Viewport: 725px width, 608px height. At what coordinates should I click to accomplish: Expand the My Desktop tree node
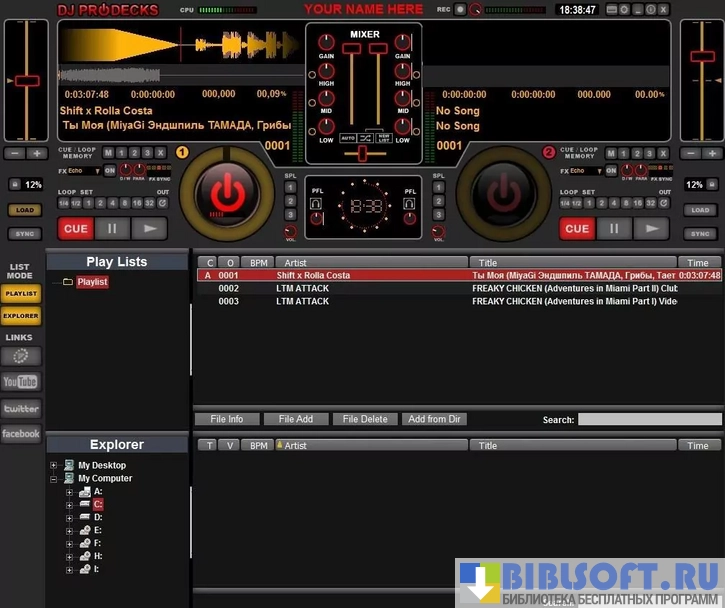point(54,466)
